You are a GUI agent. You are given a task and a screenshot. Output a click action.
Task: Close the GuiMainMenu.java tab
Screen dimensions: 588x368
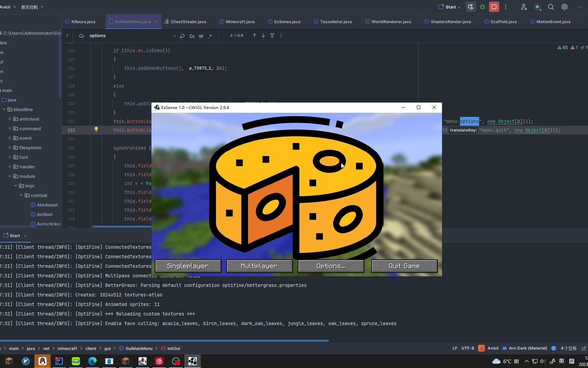pyautogui.click(x=156, y=21)
